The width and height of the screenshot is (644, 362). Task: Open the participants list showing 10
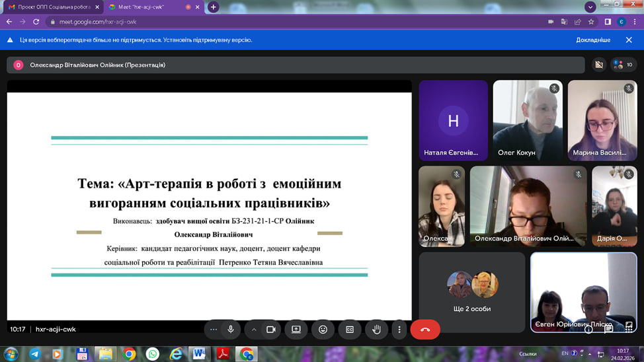pyautogui.click(x=622, y=65)
